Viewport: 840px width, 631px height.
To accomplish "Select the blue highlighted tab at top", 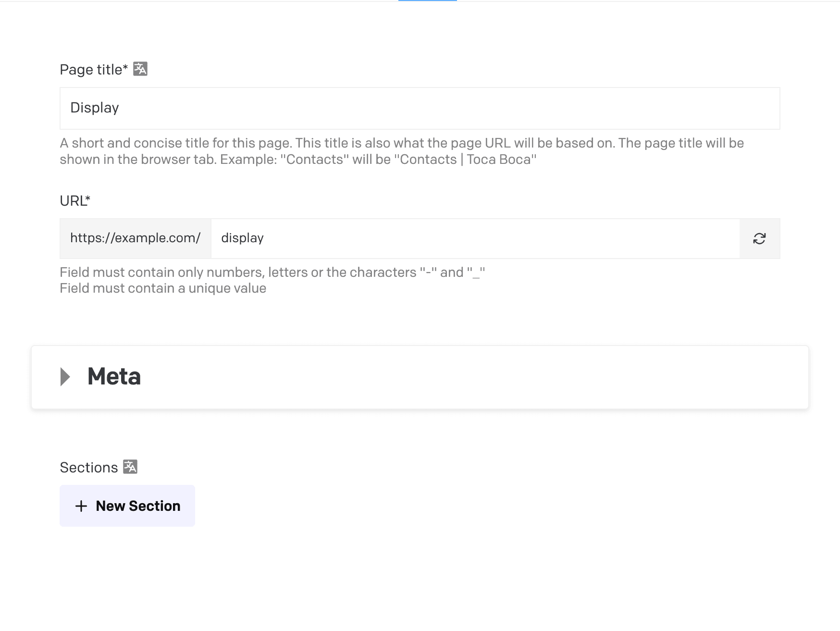I will click(x=427, y=1).
